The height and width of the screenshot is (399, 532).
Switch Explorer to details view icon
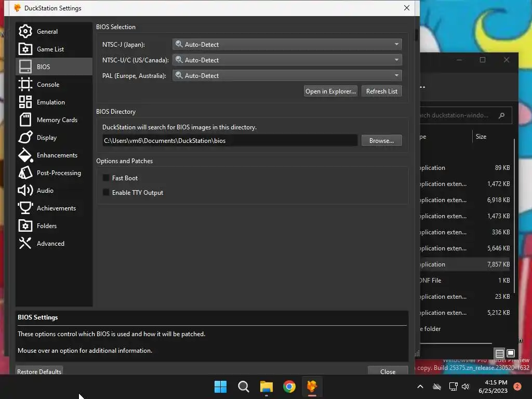[x=499, y=353]
